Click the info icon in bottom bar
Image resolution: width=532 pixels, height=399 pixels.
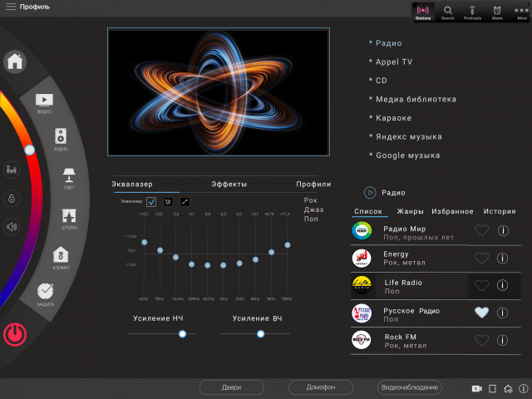(524, 388)
